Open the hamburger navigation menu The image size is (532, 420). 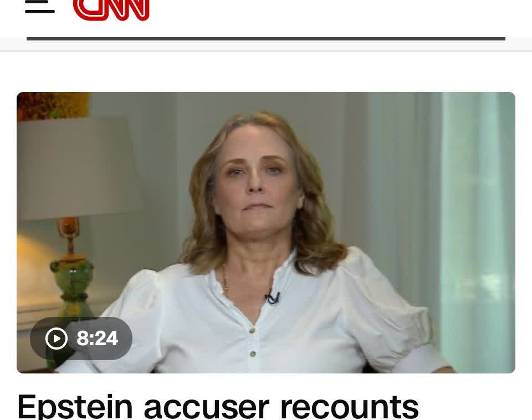click(40, 7)
